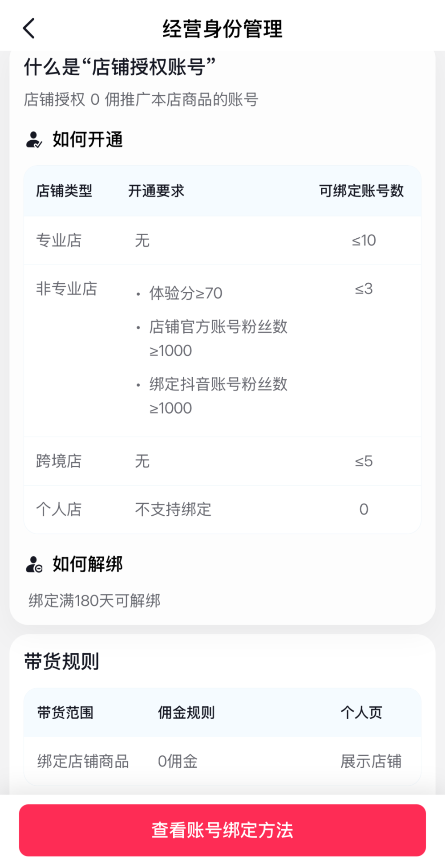Viewport: 445px width, 868px height.
Task: Click the 可绑定账号数 column header
Action: tap(361, 191)
